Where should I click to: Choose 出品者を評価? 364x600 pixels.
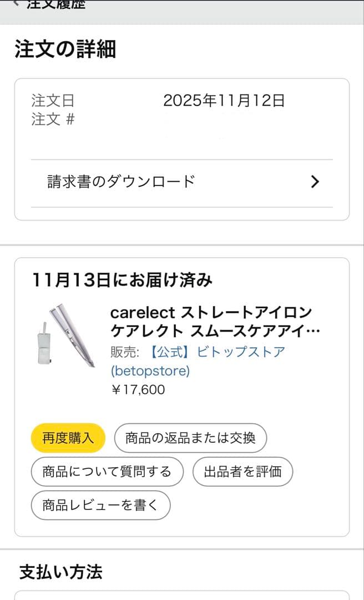coord(242,472)
